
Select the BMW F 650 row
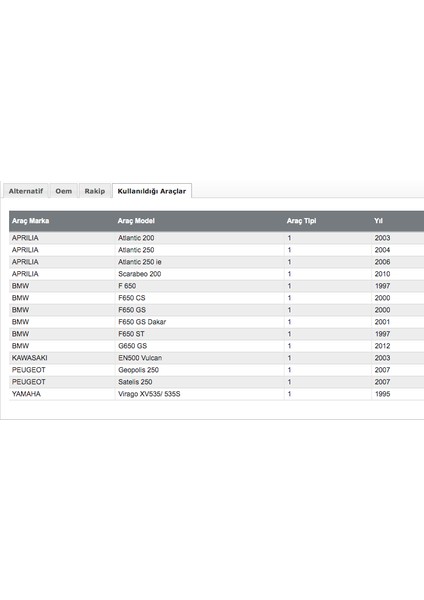[x=217, y=286]
